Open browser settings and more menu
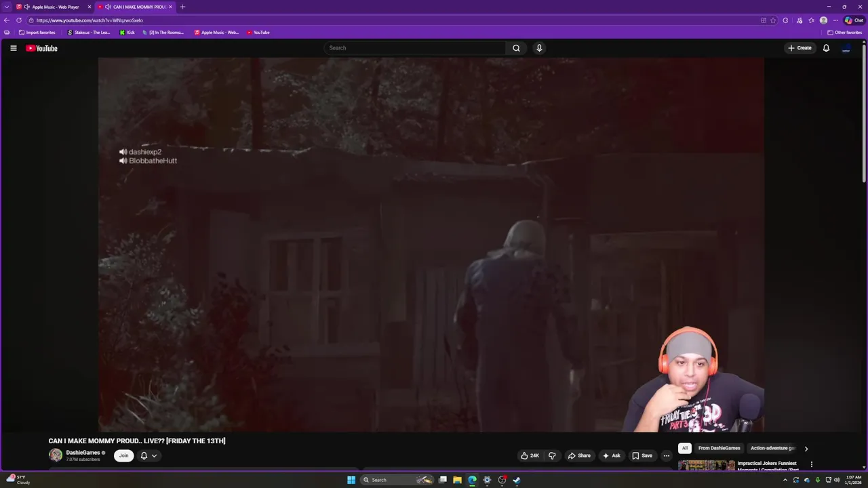This screenshot has width=868, height=488. click(x=835, y=20)
